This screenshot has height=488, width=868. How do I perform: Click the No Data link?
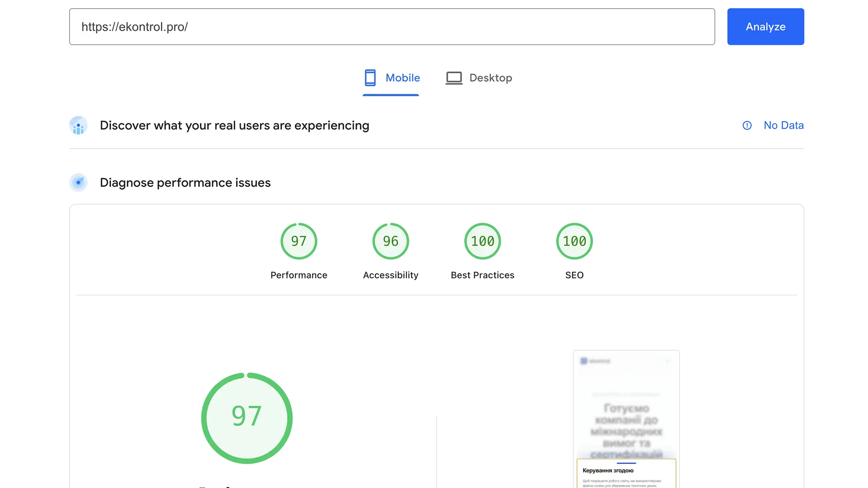point(783,125)
